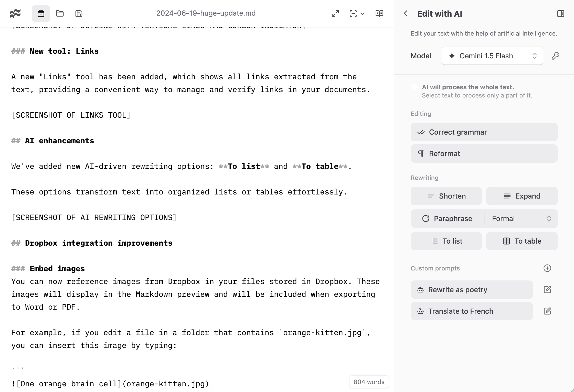The image size is (574, 392).
Task: Go back from Edit with AI panel
Action: click(x=406, y=14)
